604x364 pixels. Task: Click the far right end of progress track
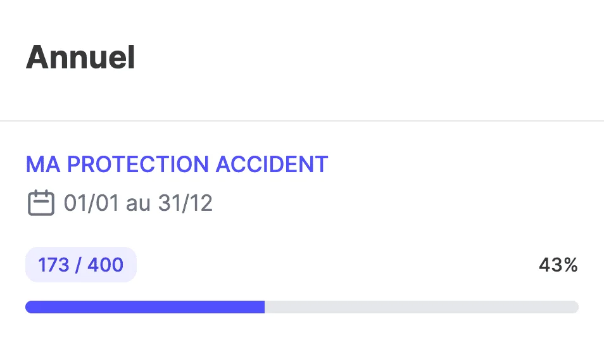[574, 307]
